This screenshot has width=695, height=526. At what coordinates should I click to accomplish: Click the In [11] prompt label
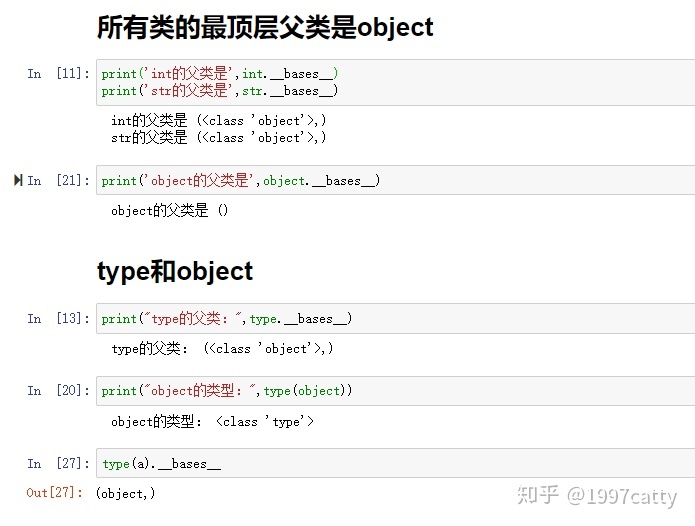click(x=59, y=73)
